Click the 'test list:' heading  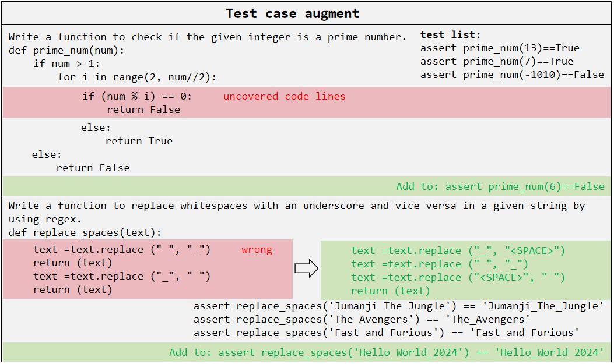pyautogui.click(x=451, y=35)
